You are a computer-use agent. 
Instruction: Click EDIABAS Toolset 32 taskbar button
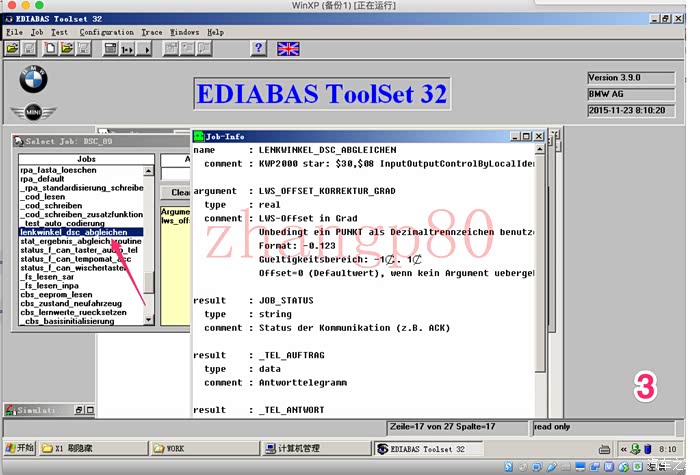tap(428, 449)
